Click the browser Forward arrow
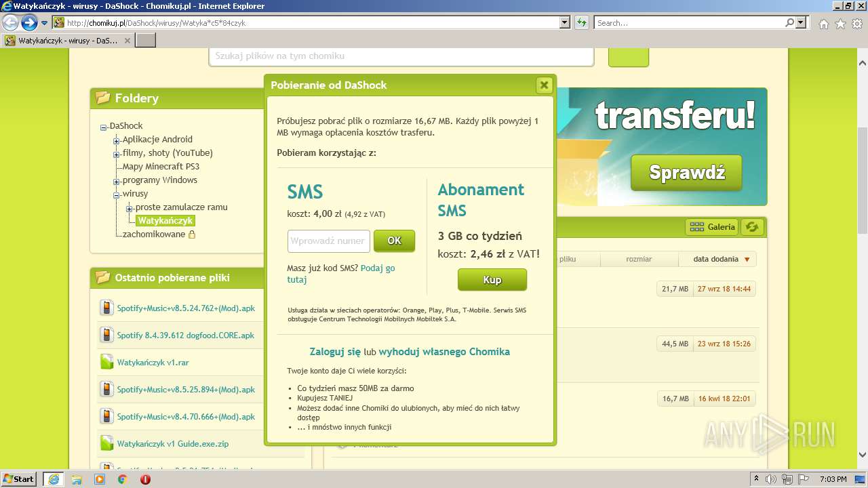Screen dimensions: 868x488 click(29, 22)
